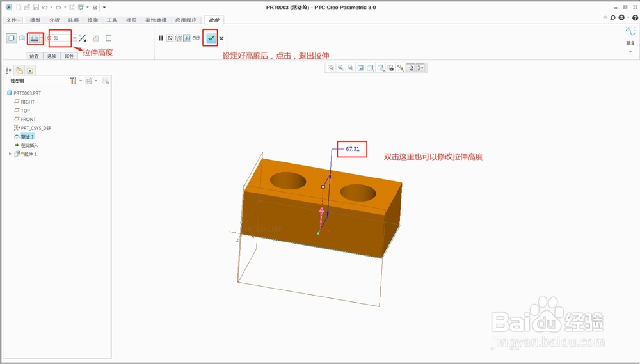The width and height of the screenshot is (640, 364).
Task: Toggle the attached preview mode icon
Action: [x=187, y=38]
